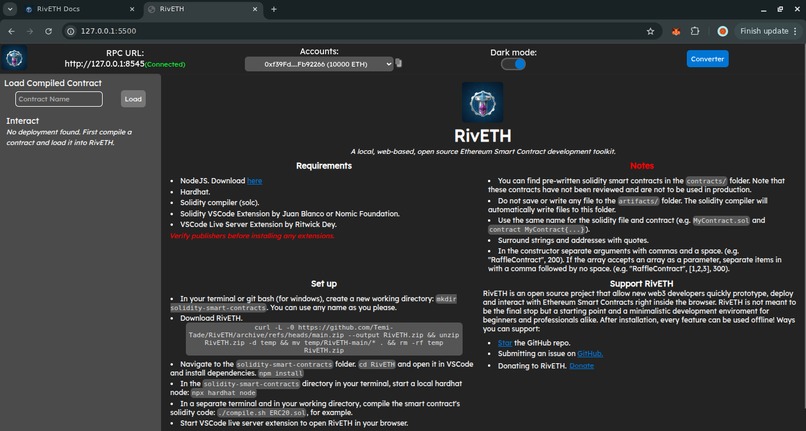Image resolution: width=806 pixels, height=431 pixels.
Task: Switch to RivETH Docs tab
Action: (80, 9)
